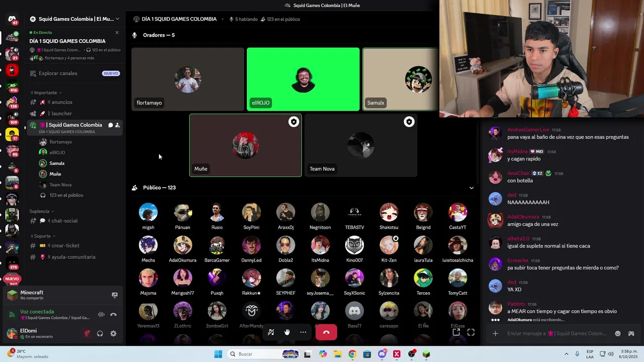Screen dimensions: 644x362
Task: Click speaker count '5 hablando' header
Action: [244, 19]
